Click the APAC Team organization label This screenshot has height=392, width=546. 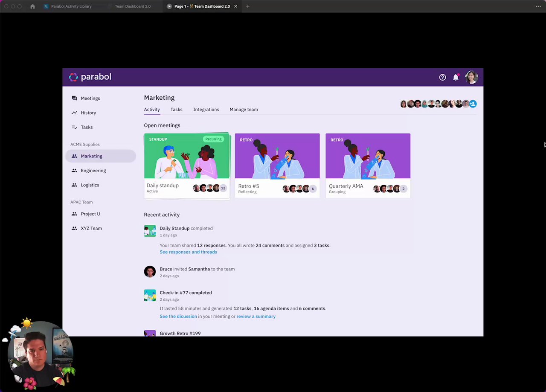[x=81, y=202]
